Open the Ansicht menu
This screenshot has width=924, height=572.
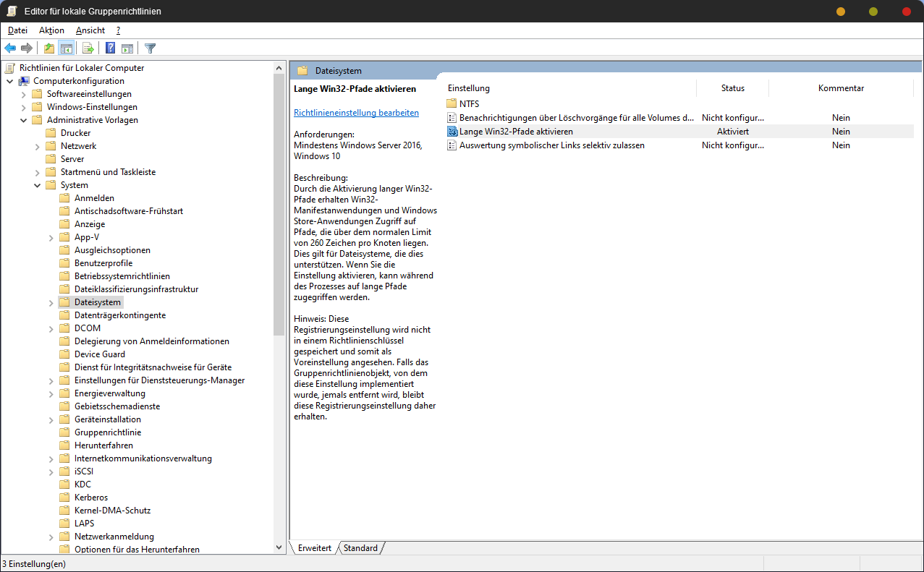pyautogui.click(x=90, y=30)
